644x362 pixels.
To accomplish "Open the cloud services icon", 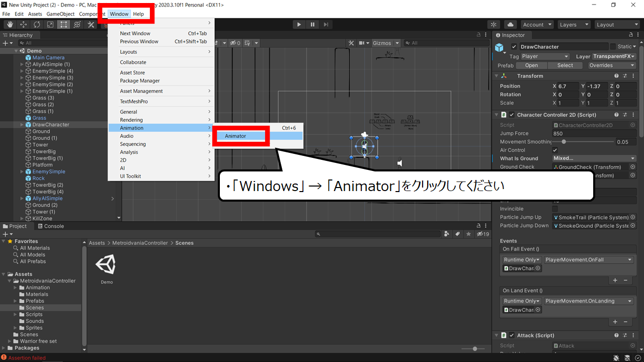I will pos(510,25).
